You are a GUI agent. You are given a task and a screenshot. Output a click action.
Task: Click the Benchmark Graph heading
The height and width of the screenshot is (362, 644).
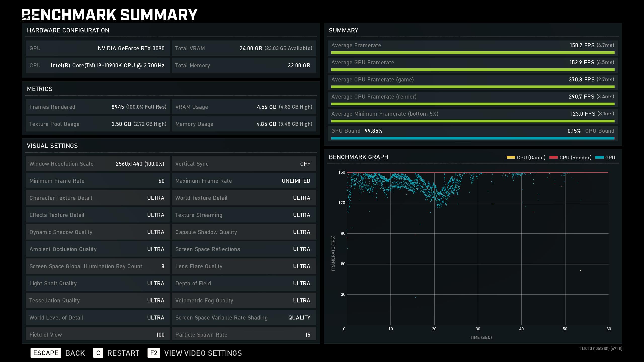pos(358,157)
